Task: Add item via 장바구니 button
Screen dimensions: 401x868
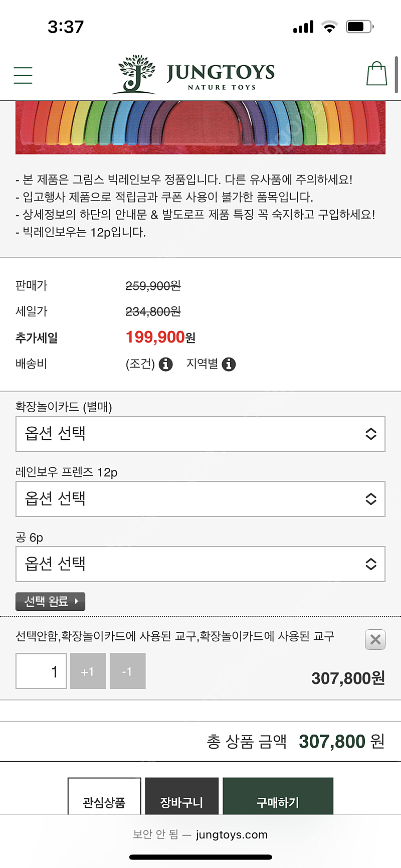Action: click(182, 796)
